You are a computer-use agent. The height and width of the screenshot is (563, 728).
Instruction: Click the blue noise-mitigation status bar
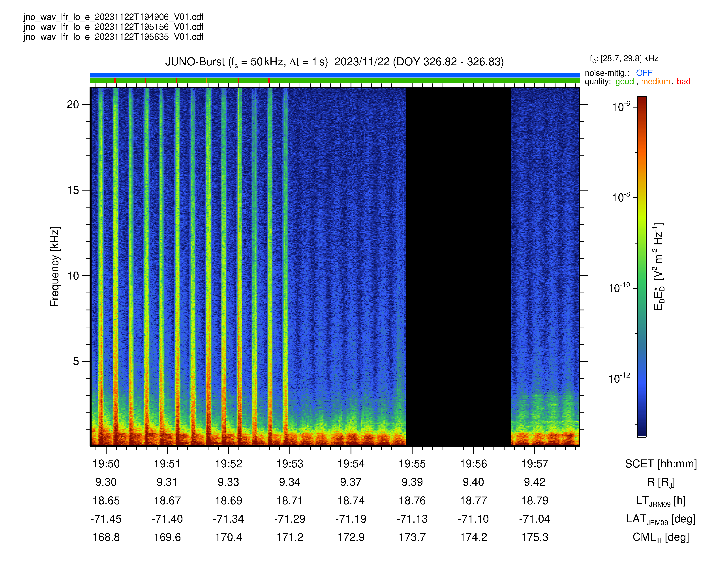pos(335,75)
